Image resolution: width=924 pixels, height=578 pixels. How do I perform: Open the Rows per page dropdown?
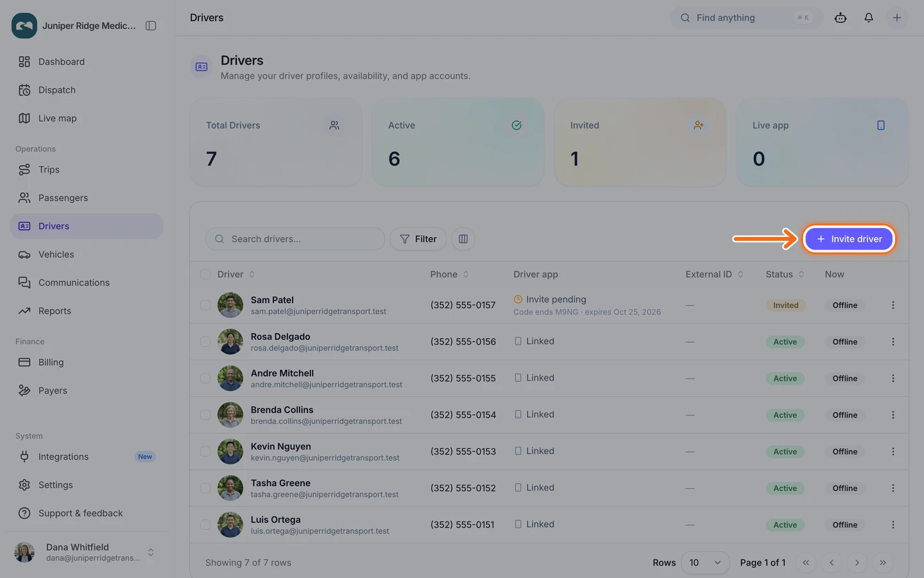(705, 563)
